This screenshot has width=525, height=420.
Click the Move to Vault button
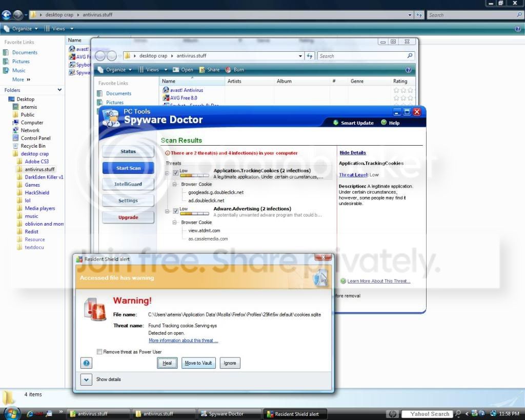(x=198, y=363)
